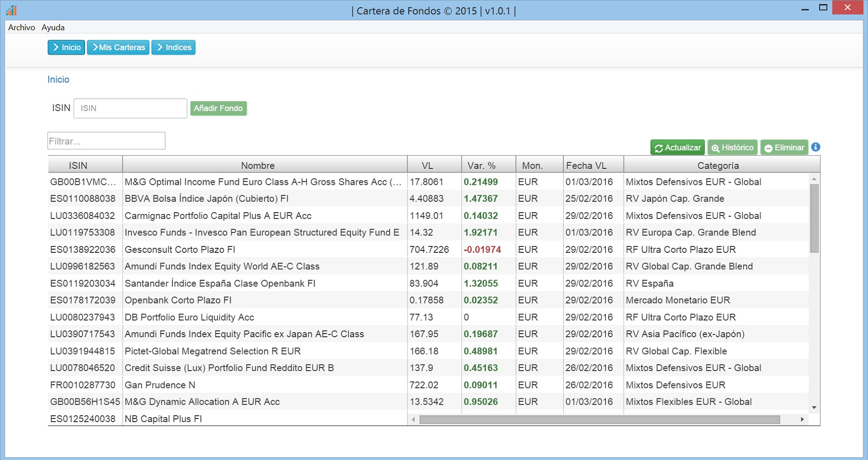
Task: Click the Añadir Fondo button
Action: (x=218, y=108)
